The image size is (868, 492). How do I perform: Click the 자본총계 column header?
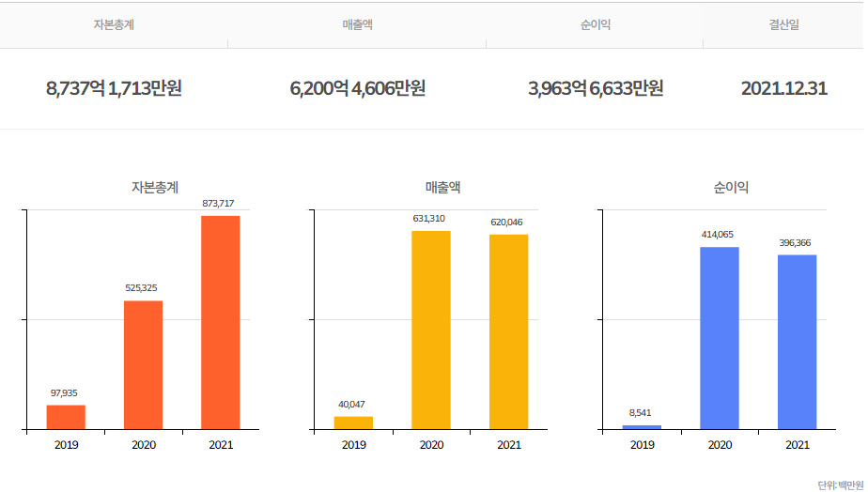(x=114, y=25)
